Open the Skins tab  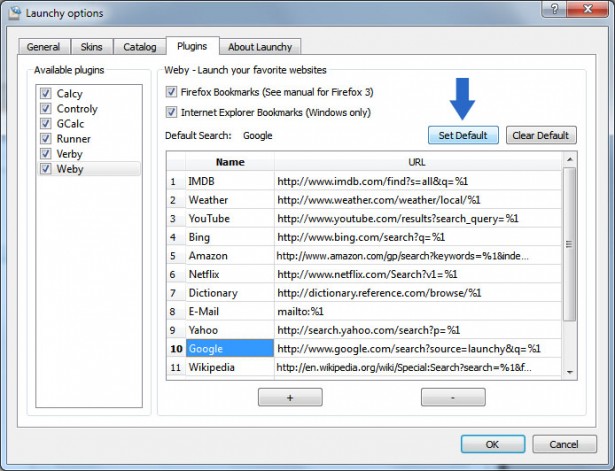pos(91,47)
